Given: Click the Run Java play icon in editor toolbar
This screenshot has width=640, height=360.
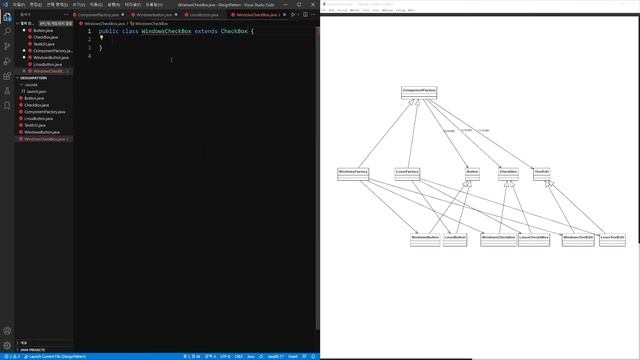Looking at the screenshot, I should pyautogui.click(x=293, y=15).
